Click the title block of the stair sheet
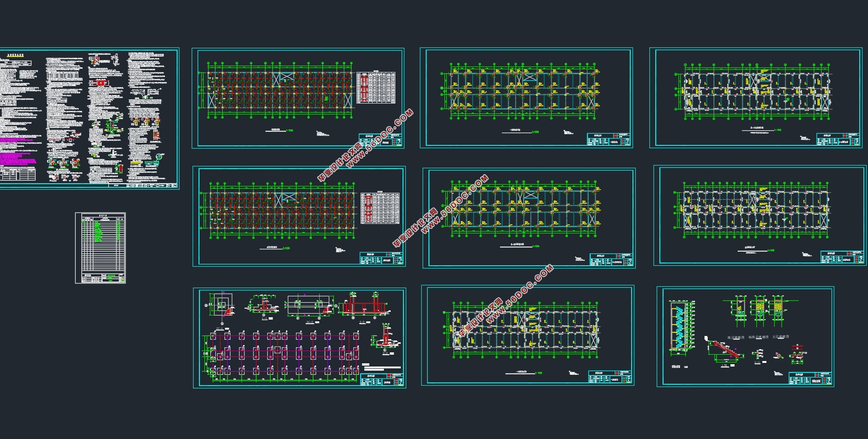The width and height of the screenshot is (868, 439). tap(811, 378)
